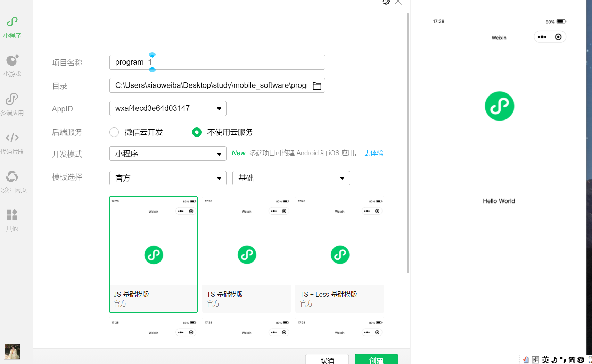This screenshot has width=592, height=364.
Task: Click the preview panel's three-dots menu icon
Action: click(x=542, y=37)
